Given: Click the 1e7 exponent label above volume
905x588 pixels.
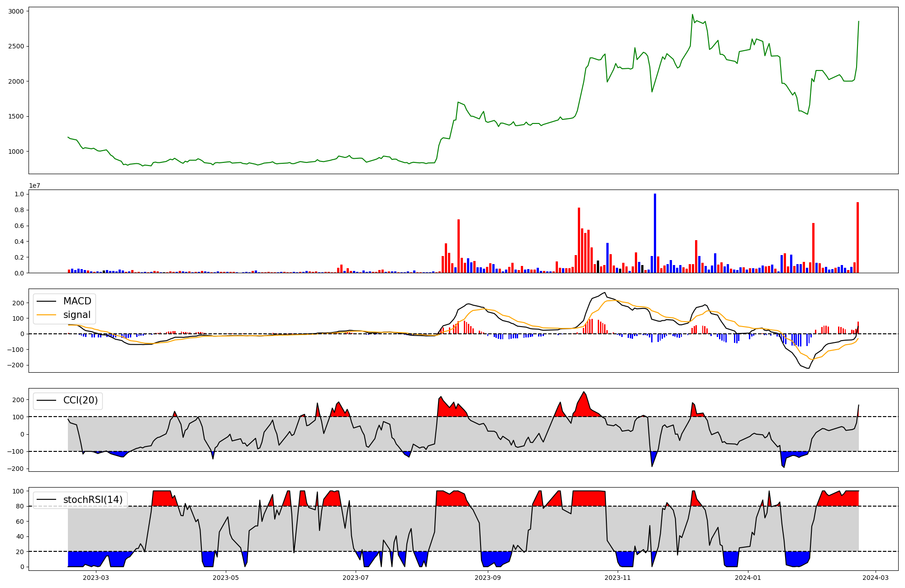Looking at the screenshot, I should click(x=34, y=186).
